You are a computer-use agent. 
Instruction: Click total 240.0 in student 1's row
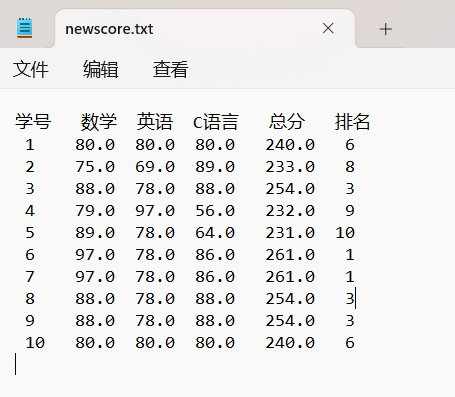click(290, 145)
